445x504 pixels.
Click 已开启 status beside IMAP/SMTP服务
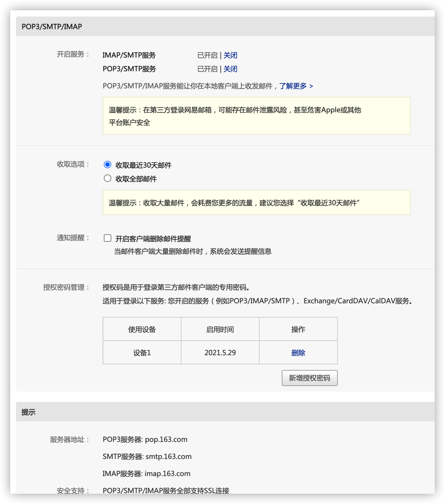tap(207, 55)
